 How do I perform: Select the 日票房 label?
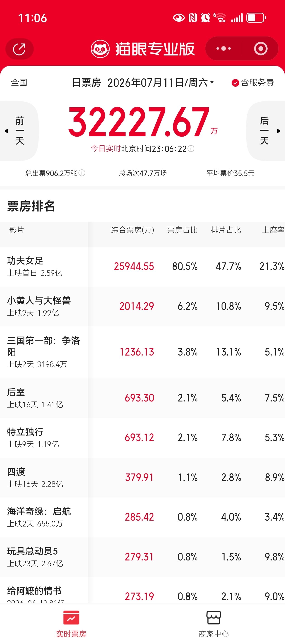pyautogui.click(x=86, y=82)
